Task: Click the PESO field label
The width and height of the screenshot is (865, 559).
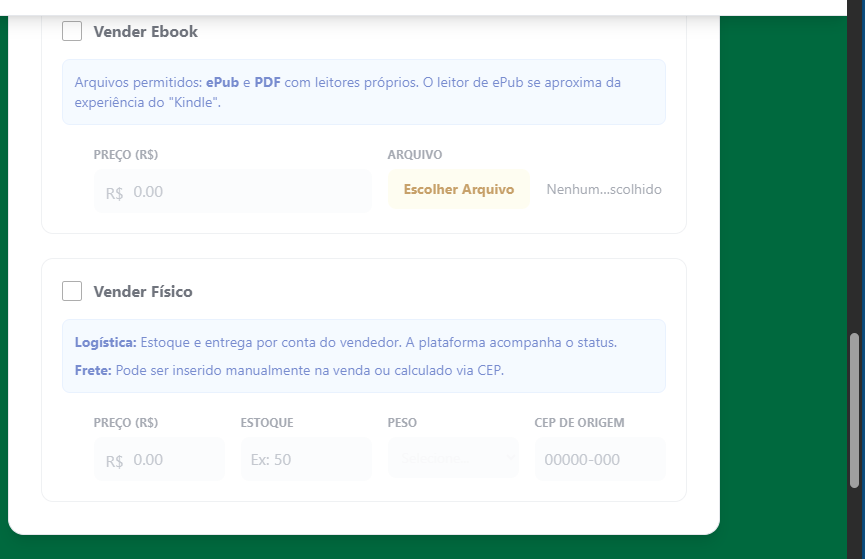Action: (401, 423)
